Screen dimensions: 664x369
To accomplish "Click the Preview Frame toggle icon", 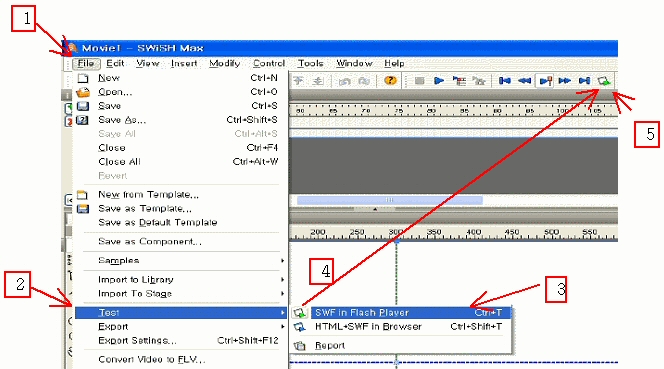I will pos(545,80).
